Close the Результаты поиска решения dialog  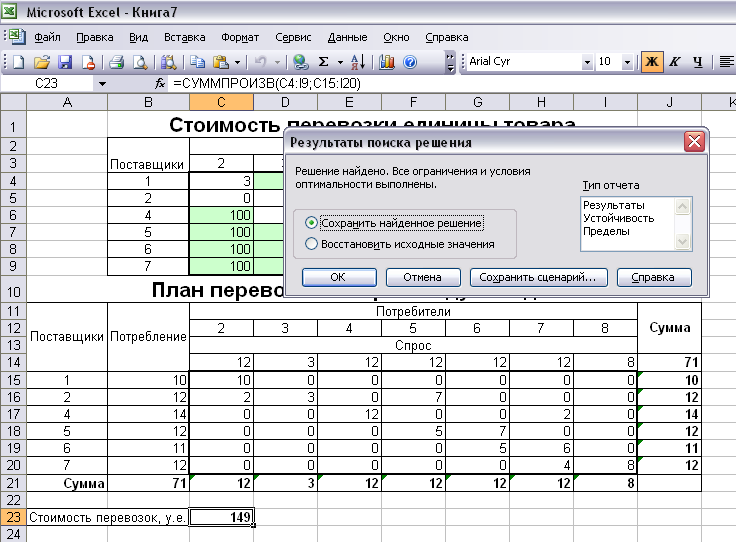[694, 142]
